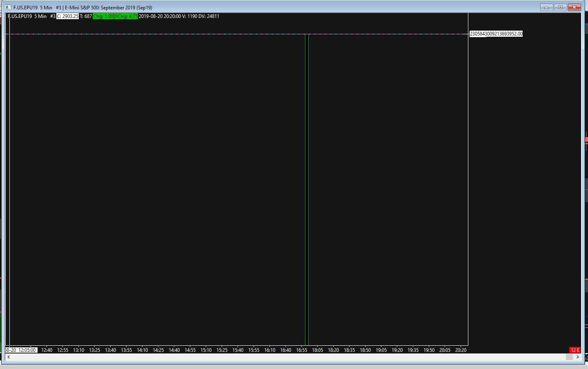Click the 12:05:00 start time label

(x=27, y=350)
